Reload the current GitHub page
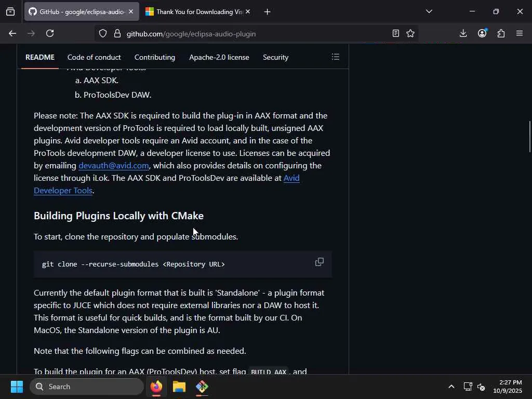The image size is (532, 399). (x=50, y=34)
